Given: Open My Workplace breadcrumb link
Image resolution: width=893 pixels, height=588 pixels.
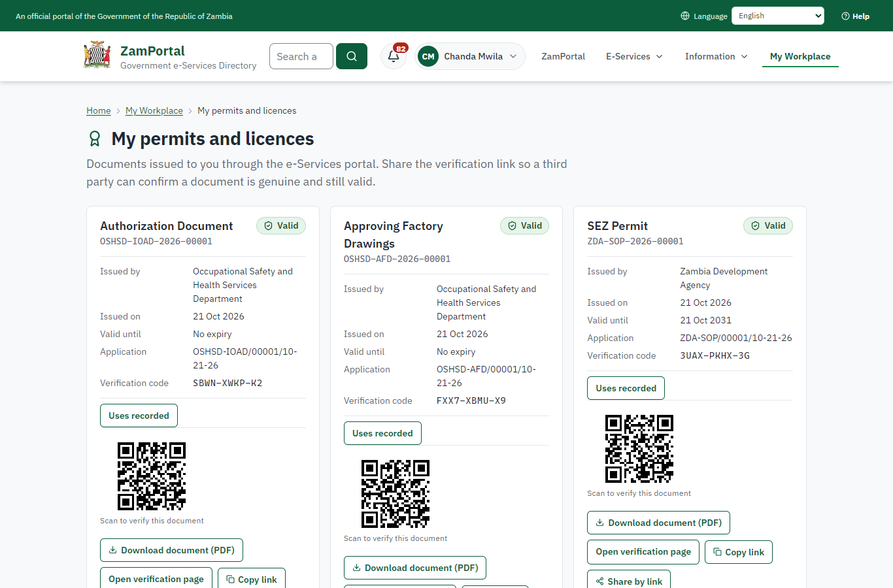Looking at the screenshot, I should coord(154,110).
